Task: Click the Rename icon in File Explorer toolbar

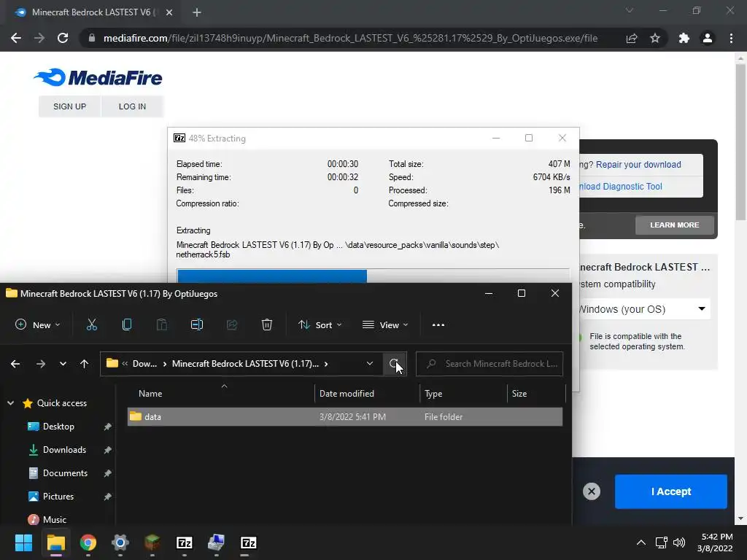Action: point(197,324)
